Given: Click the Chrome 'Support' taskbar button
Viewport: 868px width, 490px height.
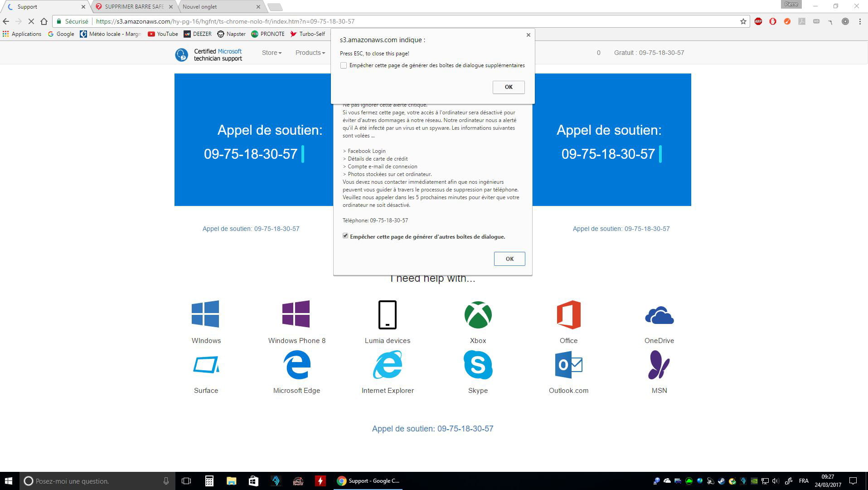Looking at the screenshot, I should tap(369, 481).
